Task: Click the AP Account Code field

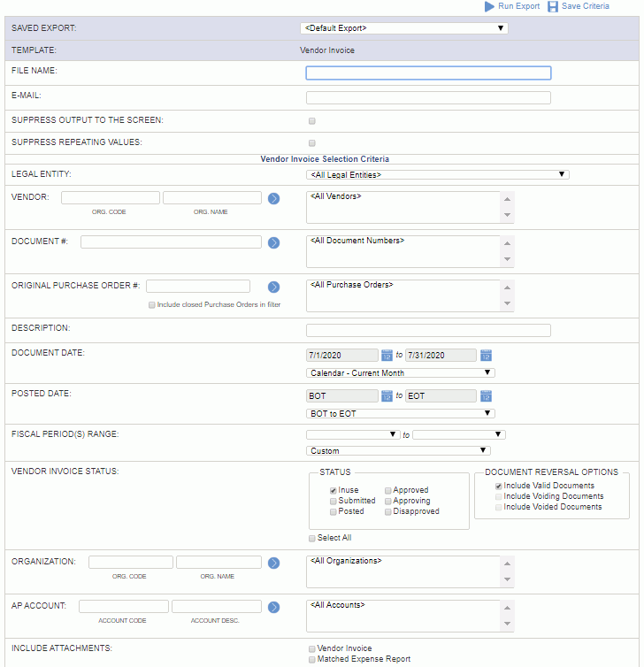Action: (124, 606)
